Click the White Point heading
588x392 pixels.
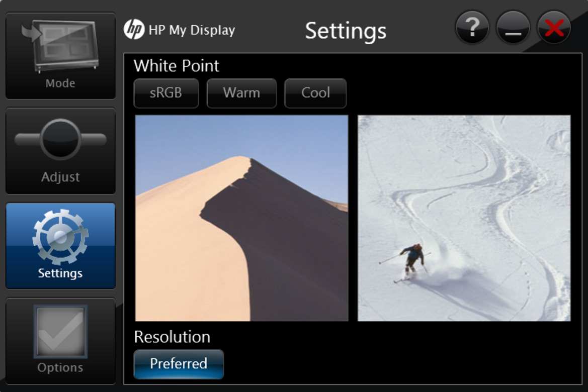tap(176, 66)
